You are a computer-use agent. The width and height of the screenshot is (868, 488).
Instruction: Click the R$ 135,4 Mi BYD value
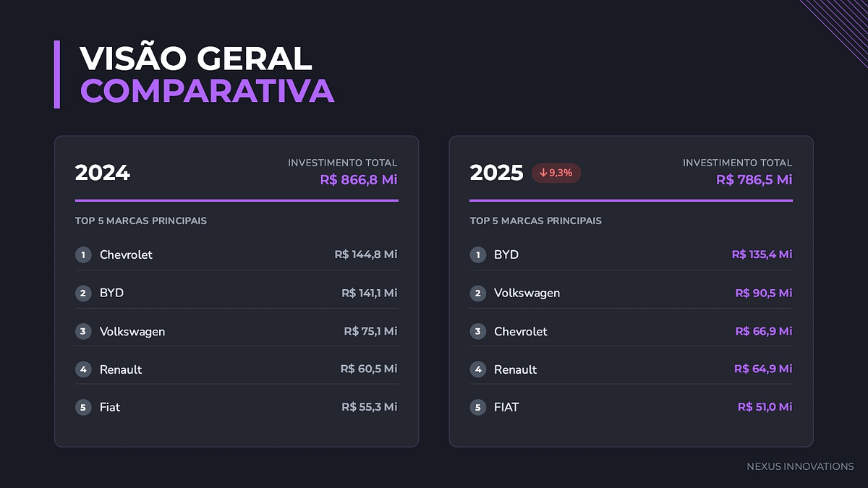coord(762,254)
